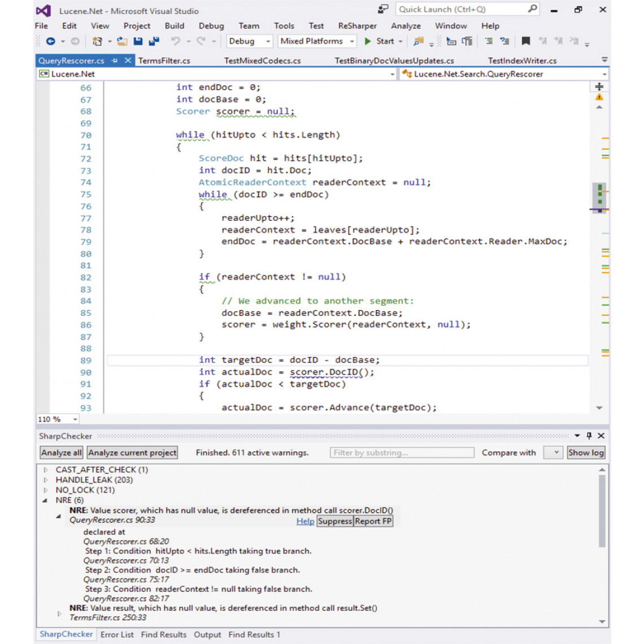Open the Help link for NRE warning
Image resolution: width=644 pixels, height=644 pixels.
tap(305, 521)
